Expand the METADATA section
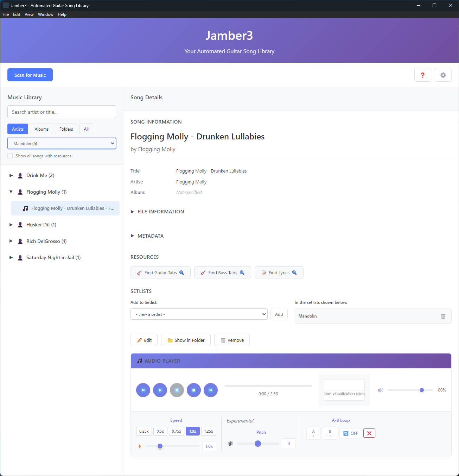 (x=147, y=236)
